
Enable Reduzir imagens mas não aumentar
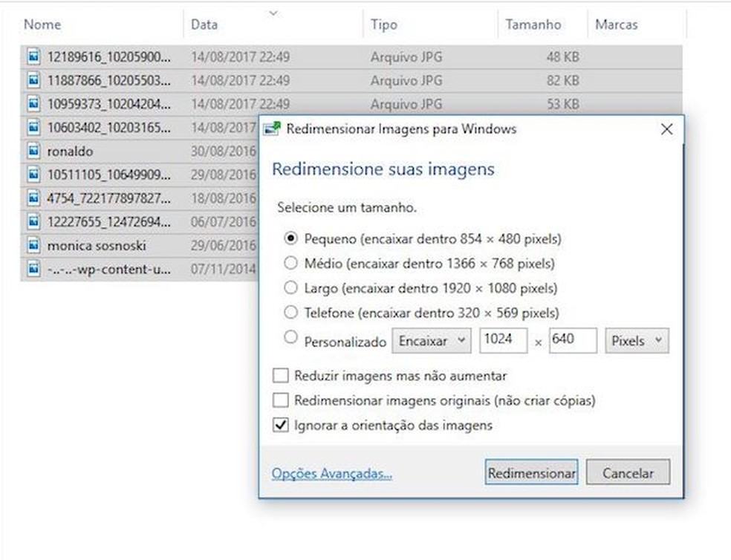(280, 375)
